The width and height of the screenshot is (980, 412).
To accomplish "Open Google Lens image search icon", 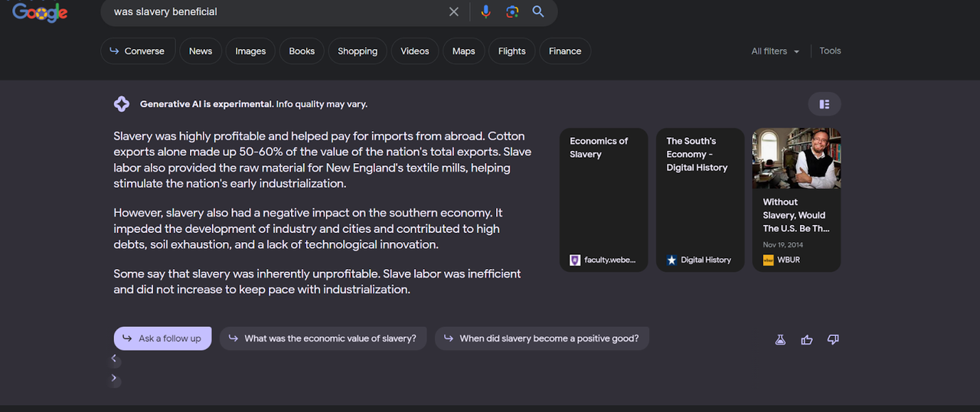I will (x=512, y=11).
